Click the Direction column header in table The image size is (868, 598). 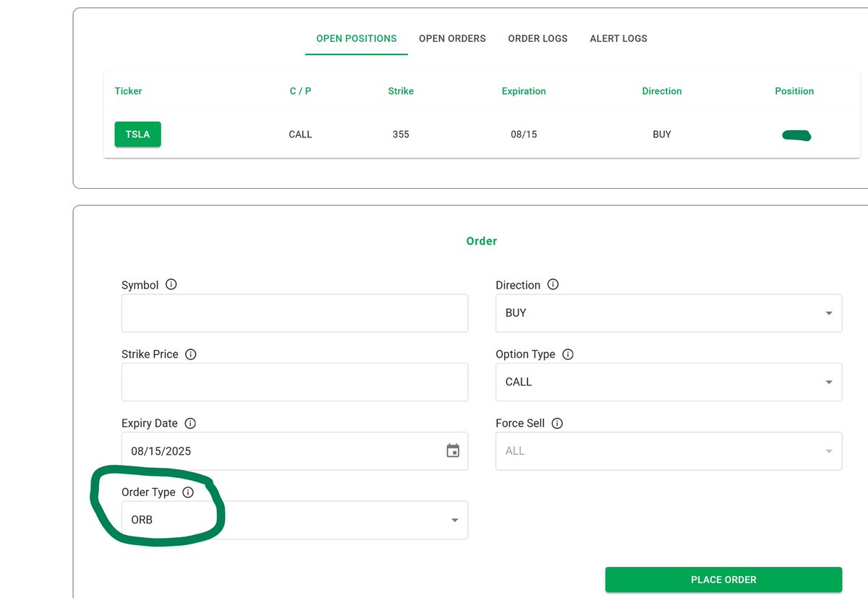[662, 91]
